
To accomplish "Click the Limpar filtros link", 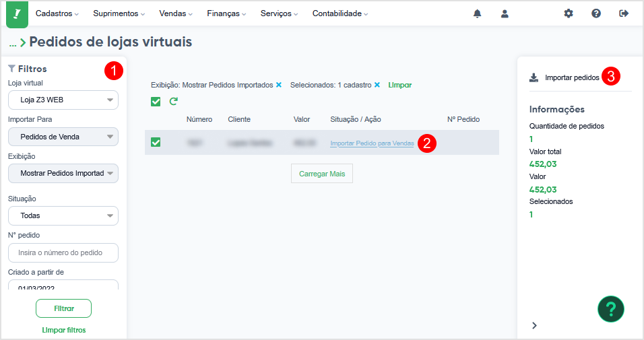I will tap(64, 330).
